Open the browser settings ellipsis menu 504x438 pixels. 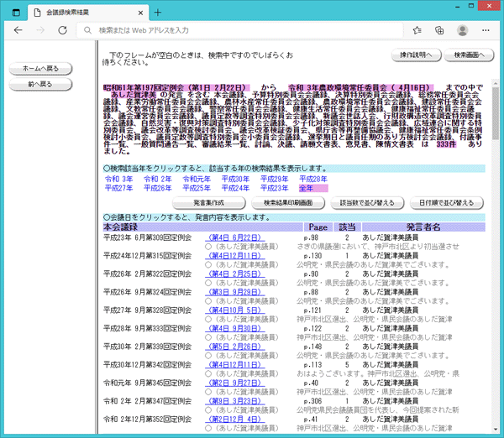click(x=486, y=30)
